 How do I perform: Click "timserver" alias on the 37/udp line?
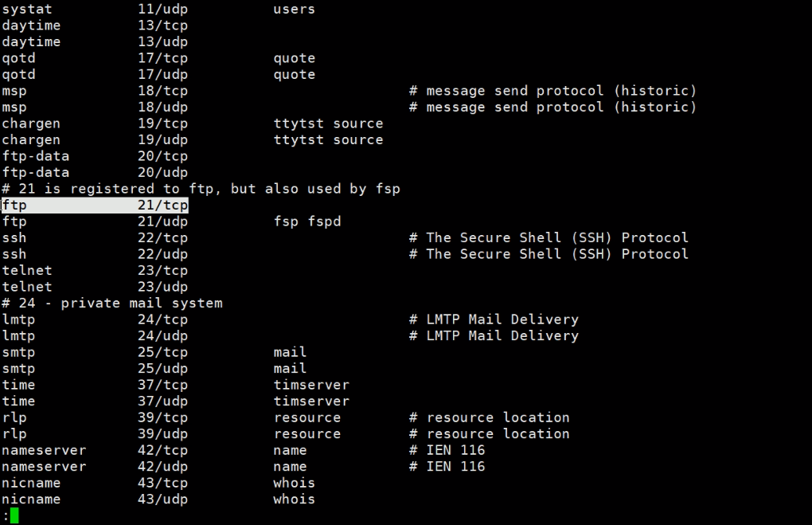pyautogui.click(x=311, y=402)
